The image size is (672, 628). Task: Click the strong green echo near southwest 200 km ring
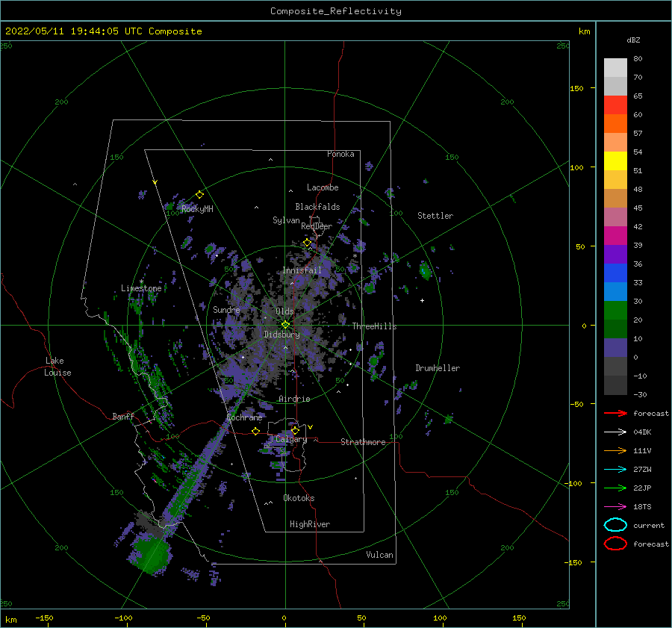(150, 555)
